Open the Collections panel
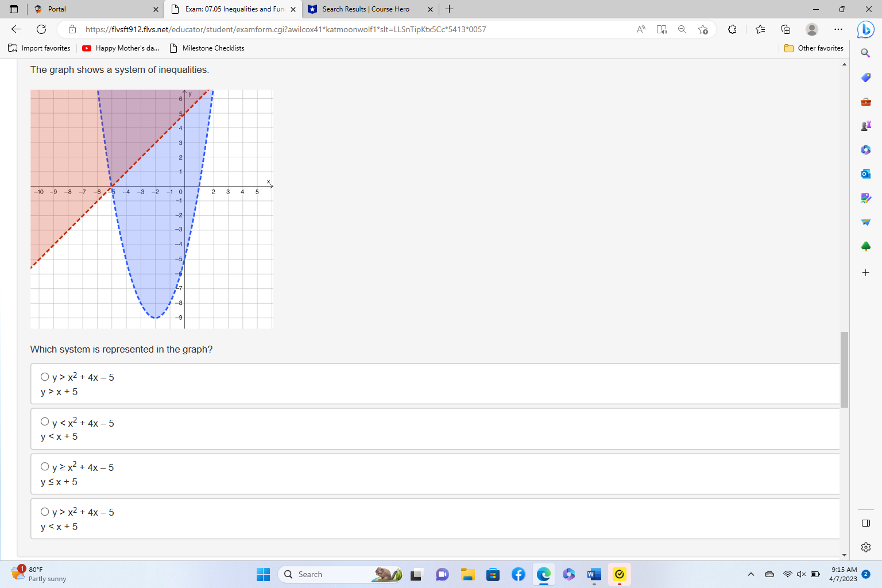The height and width of the screenshot is (588, 882). pyautogui.click(x=786, y=29)
